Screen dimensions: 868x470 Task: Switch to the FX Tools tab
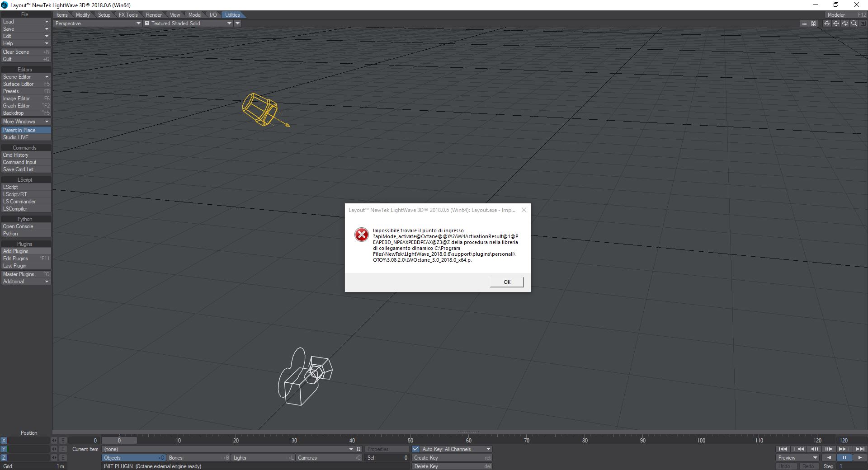tap(128, 15)
